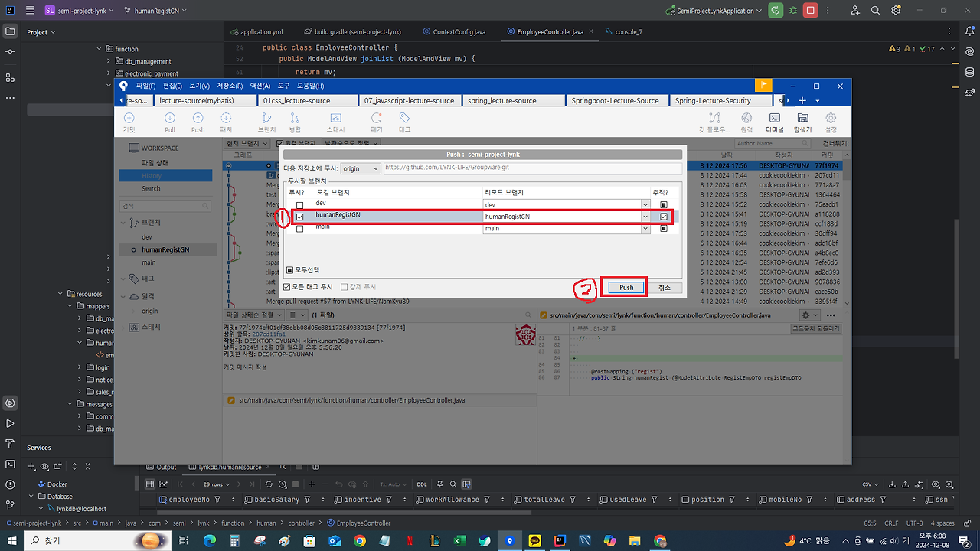
Task: Open IntelliJ Search Everywhere magnifier icon
Action: coord(875,11)
